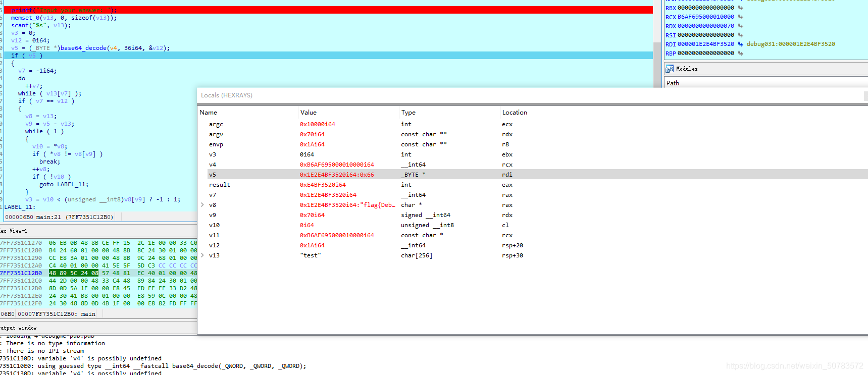The image size is (868, 375).
Task: Select the Output window title
Action: click(19, 328)
